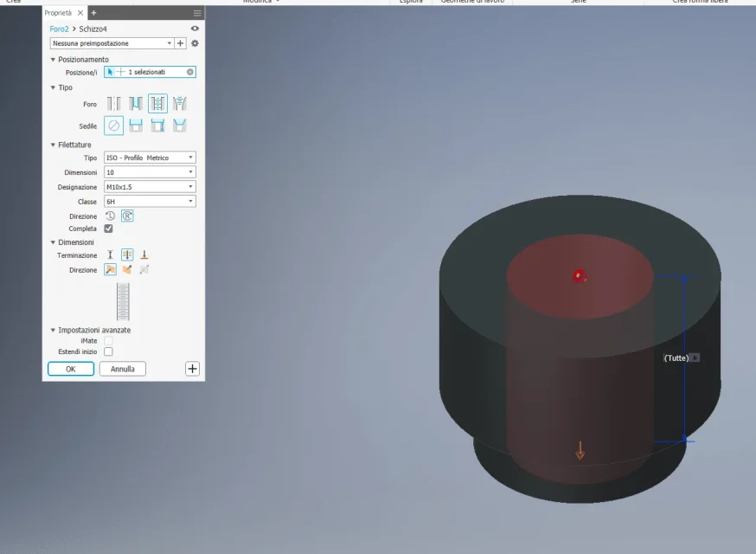Enable the Estendi inizio checkbox
The height and width of the screenshot is (554, 756).
pos(108,351)
